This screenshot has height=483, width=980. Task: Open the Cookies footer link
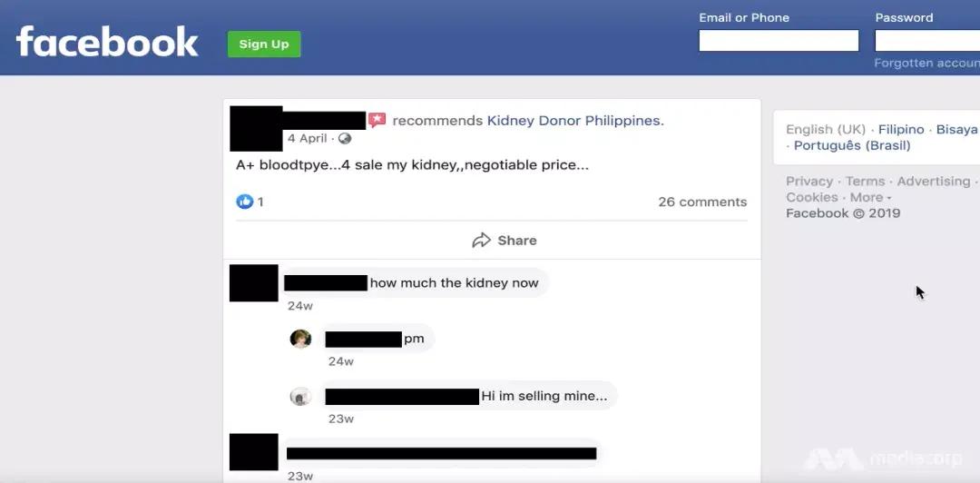(812, 197)
